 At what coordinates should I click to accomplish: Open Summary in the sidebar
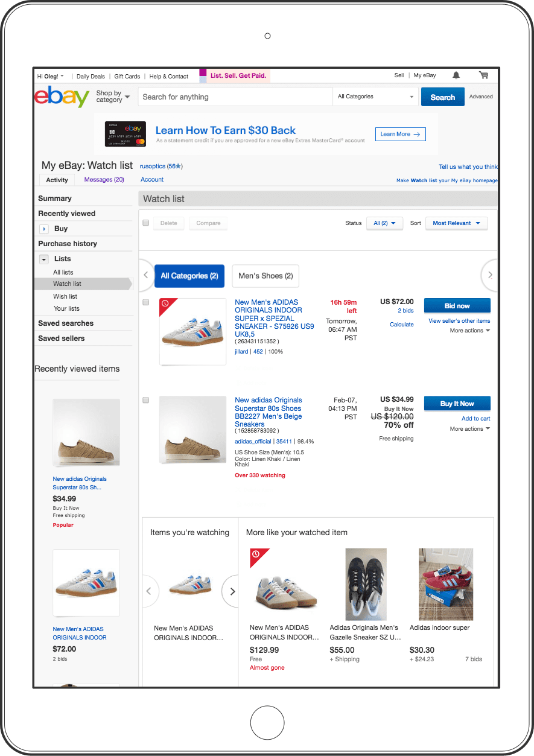55,199
